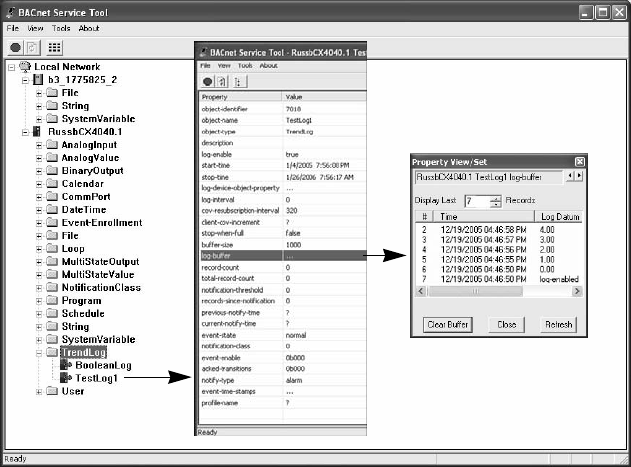Select the BooleanLog tree item
Screen dimensions: 631x467
103,365
